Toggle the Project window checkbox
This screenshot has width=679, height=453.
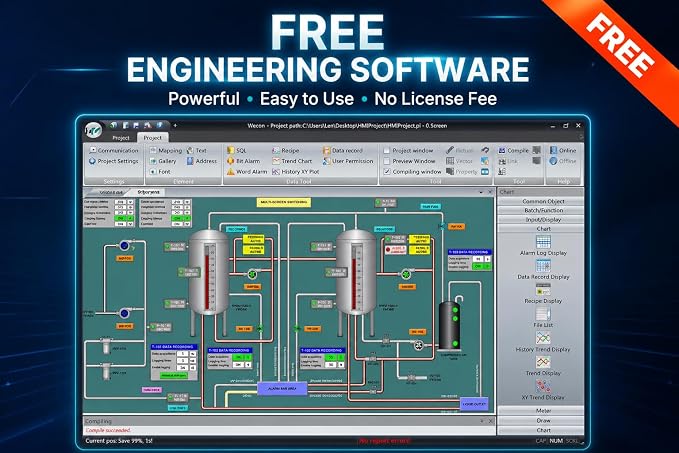pos(387,151)
